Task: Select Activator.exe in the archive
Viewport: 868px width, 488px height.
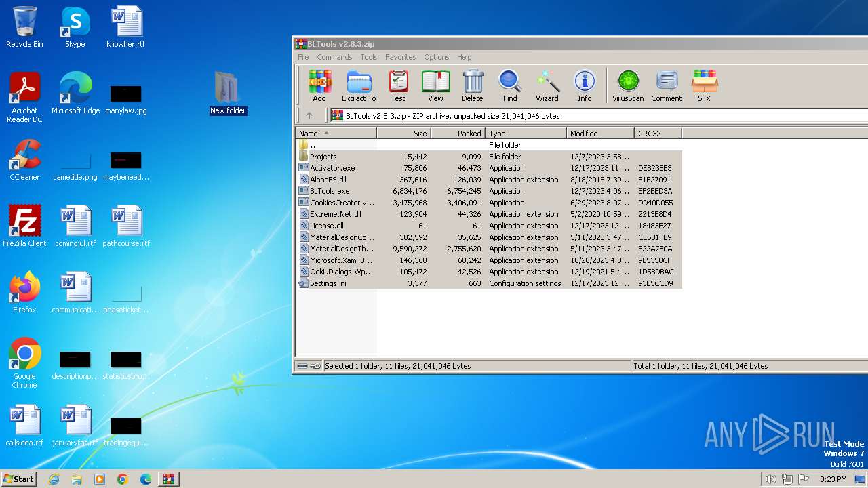Action: (x=489, y=168)
